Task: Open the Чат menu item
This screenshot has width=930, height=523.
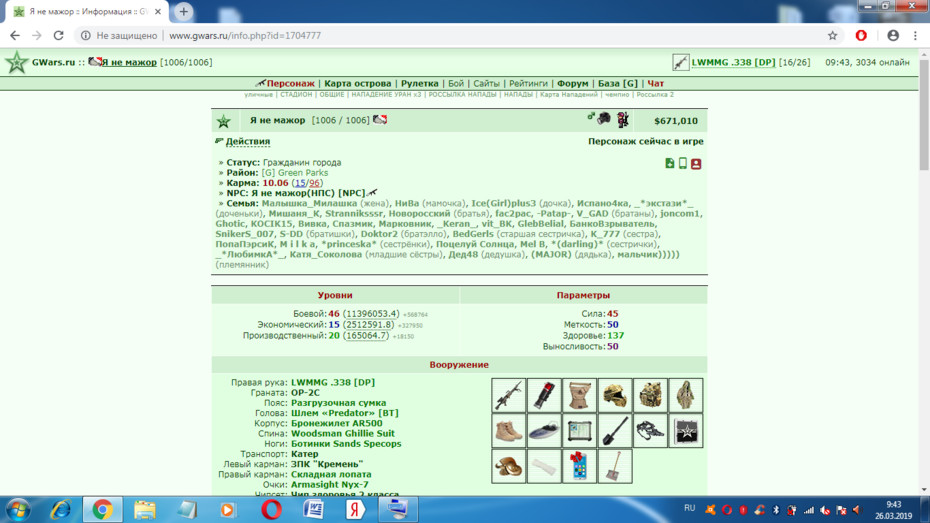Action: click(655, 84)
